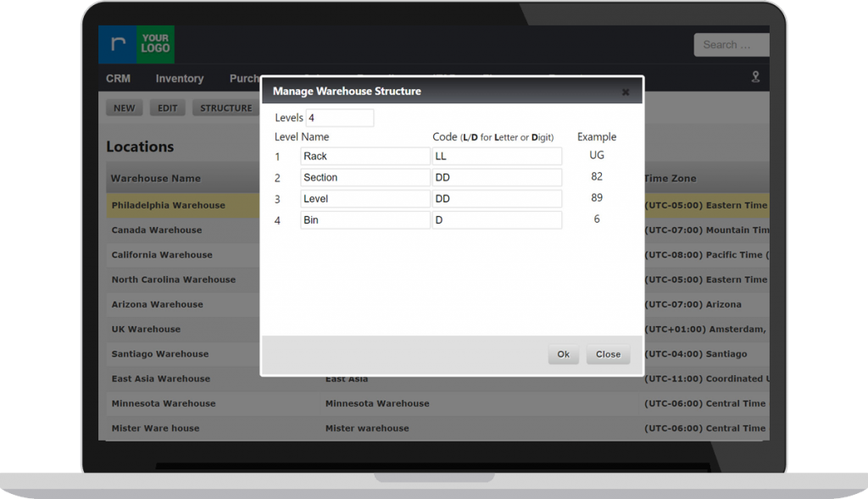Close the Manage Warehouse Structure dialog
The image size is (868, 499).
[x=626, y=92]
